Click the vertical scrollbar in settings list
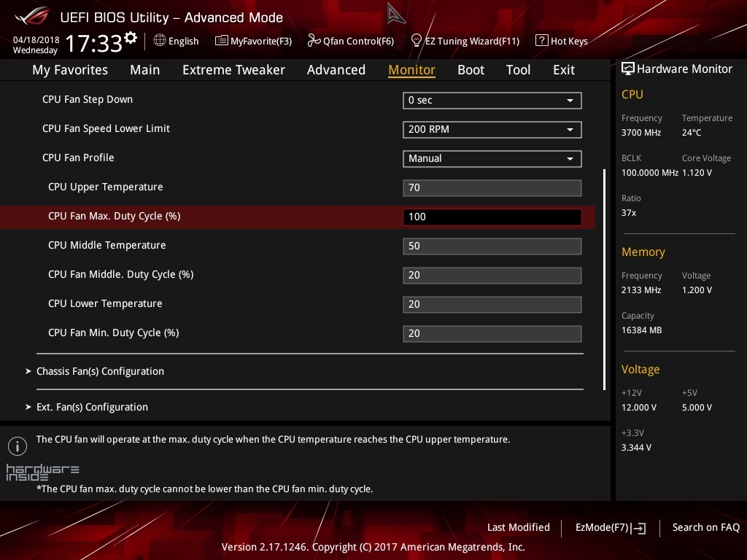The height and width of the screenshot is (560, 747). 604,277
